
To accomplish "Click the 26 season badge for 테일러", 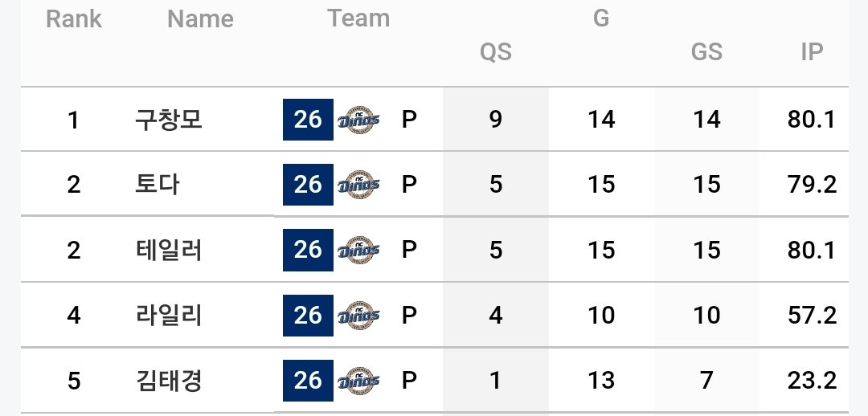I will pyautogui.click(x=308, y=250).
